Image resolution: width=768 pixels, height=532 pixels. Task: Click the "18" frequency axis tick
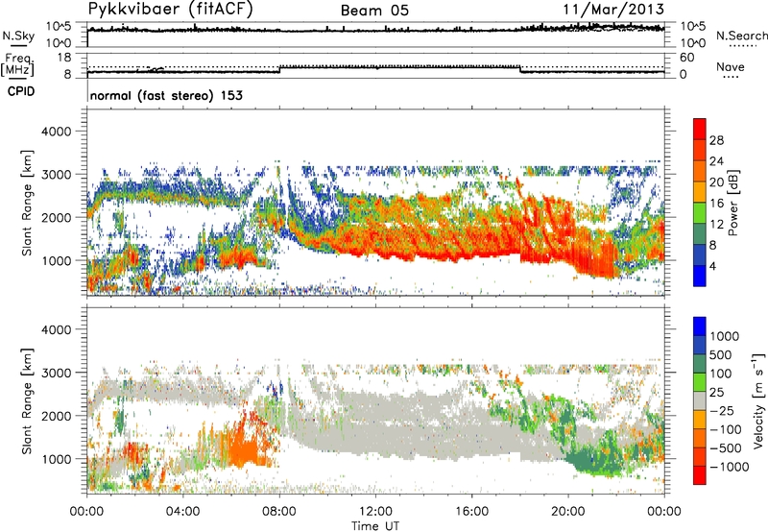pyautogui.click(x=64, y=58)
